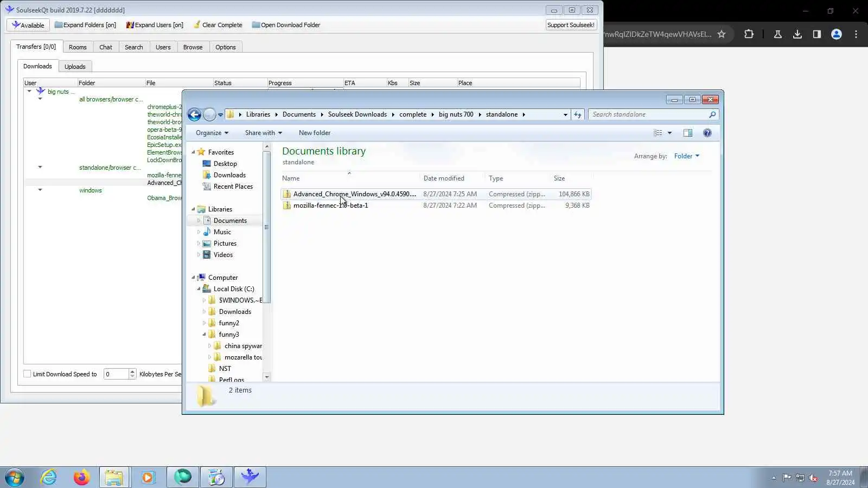
Task: Click the download speed spinner arrows
Action: tap(132, 374)
